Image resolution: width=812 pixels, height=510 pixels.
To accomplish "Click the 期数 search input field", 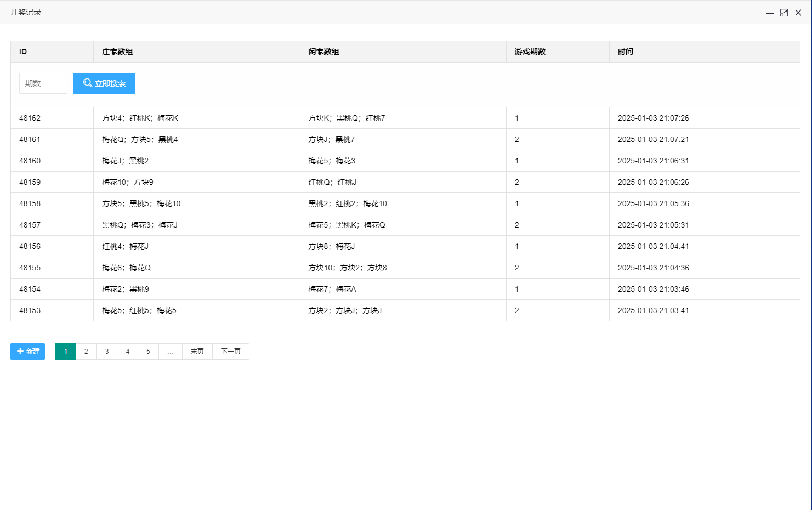I will pos(43,83).
